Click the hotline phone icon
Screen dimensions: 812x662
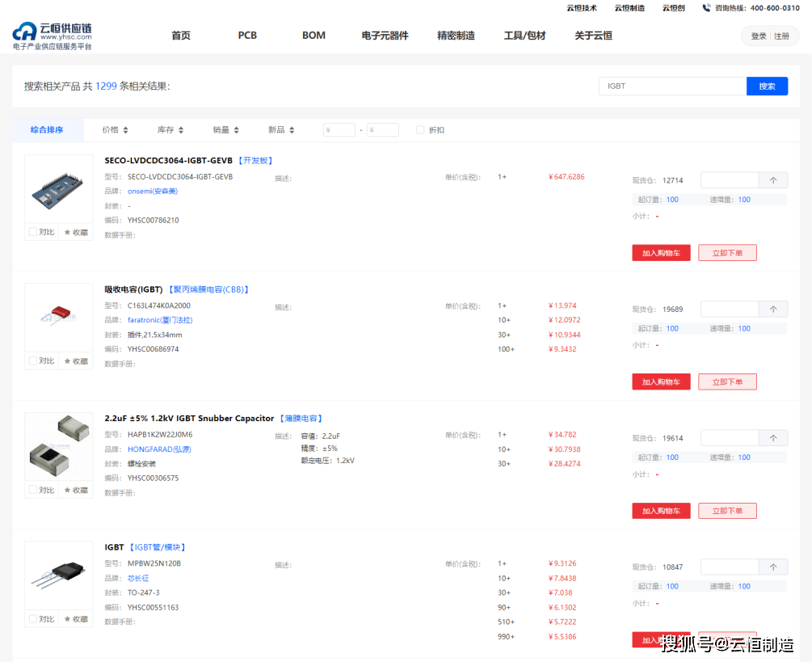[x=706, y=8]
